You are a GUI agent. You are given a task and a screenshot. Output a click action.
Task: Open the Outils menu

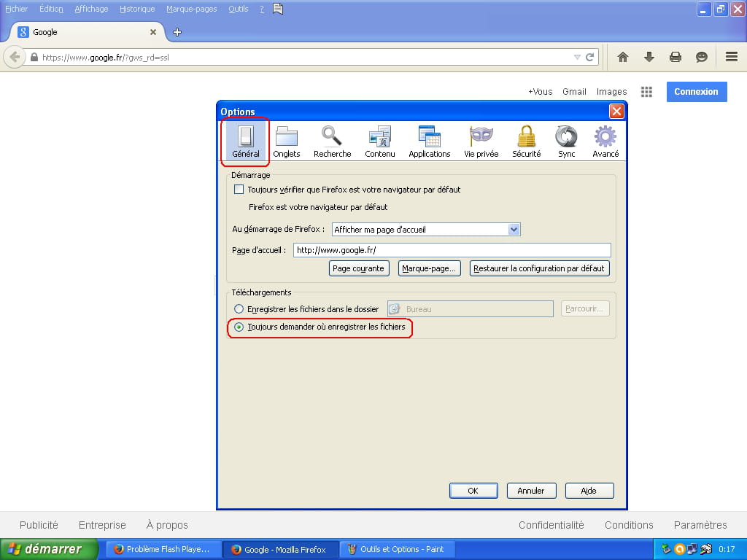point(239,9)
